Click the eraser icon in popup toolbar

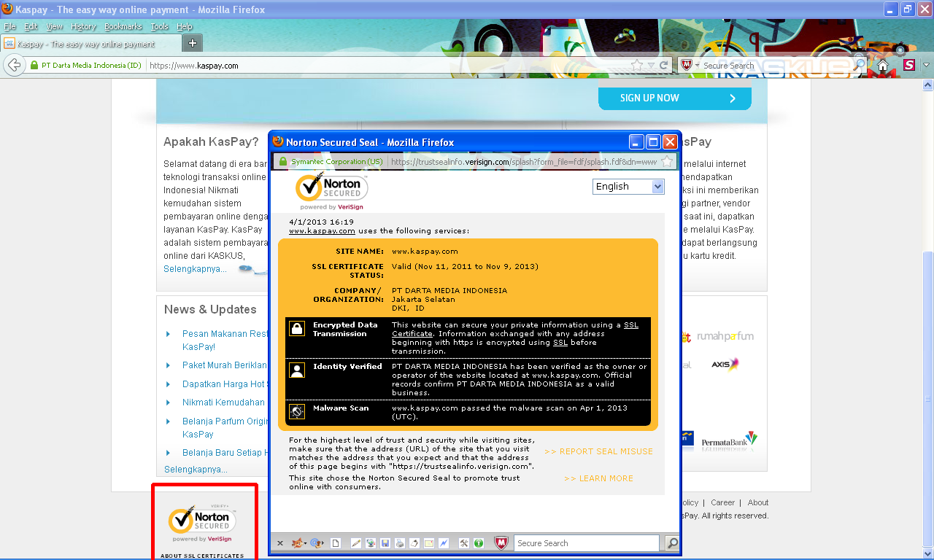[414, 543]
